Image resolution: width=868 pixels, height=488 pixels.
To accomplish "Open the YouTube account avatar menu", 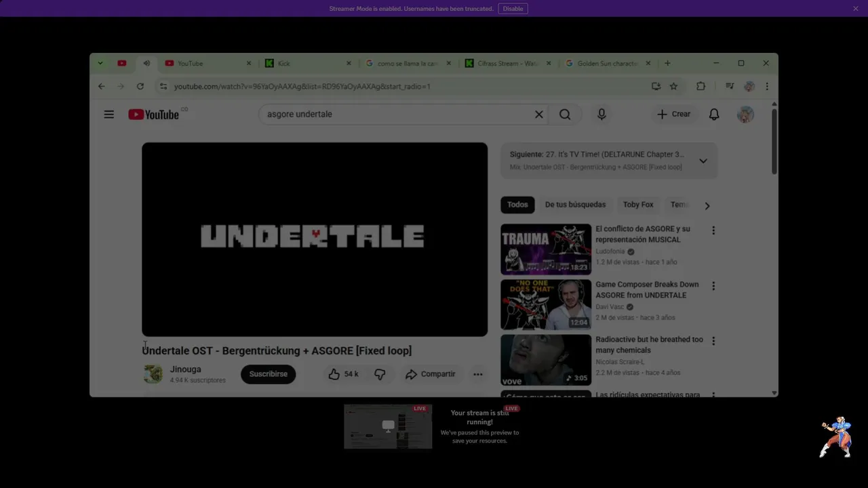I will tap(745, 115).
